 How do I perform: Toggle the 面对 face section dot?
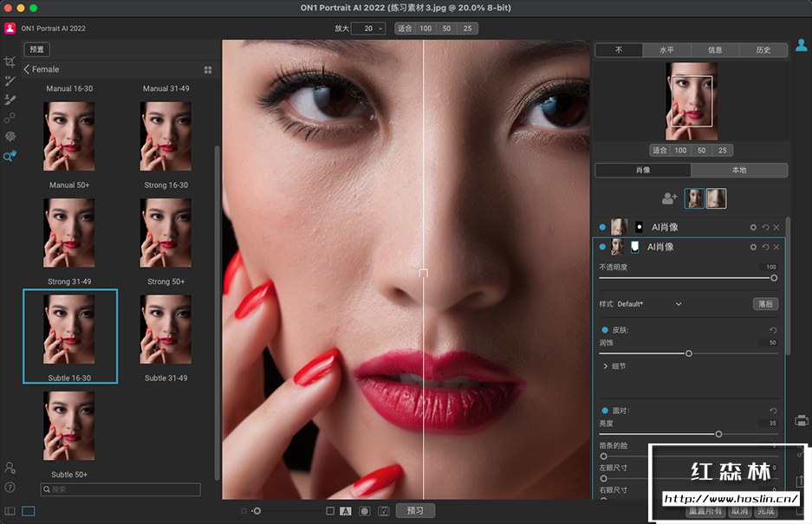click(605, 410)
